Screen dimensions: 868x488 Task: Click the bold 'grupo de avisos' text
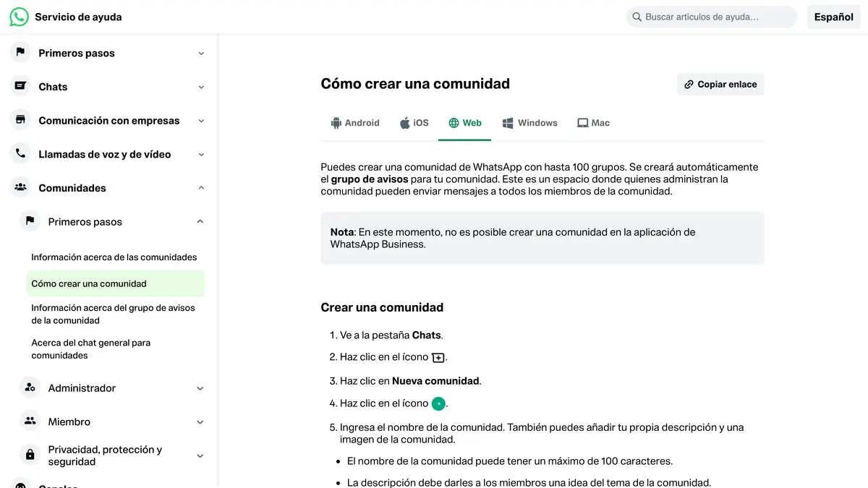point(370,179)
